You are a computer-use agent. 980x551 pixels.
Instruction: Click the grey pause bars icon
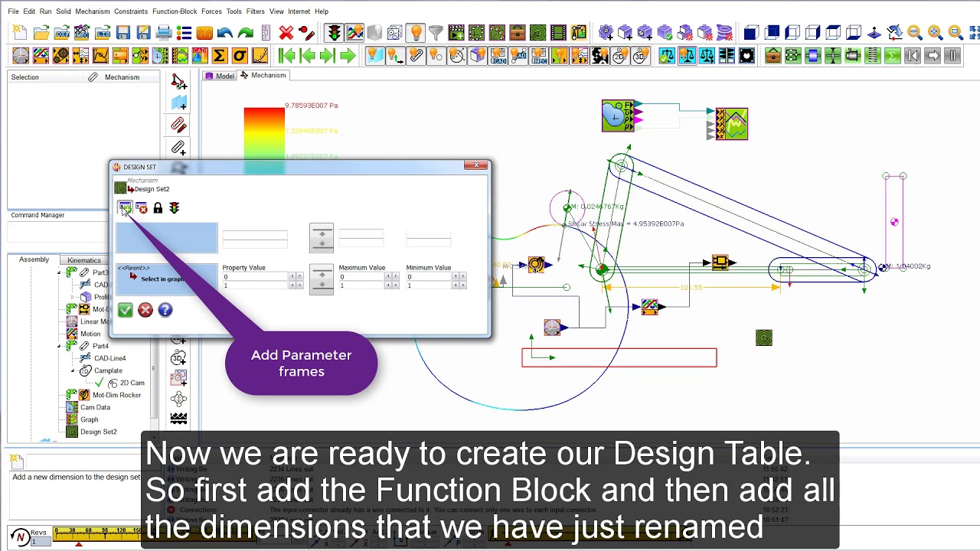[953, 56]
